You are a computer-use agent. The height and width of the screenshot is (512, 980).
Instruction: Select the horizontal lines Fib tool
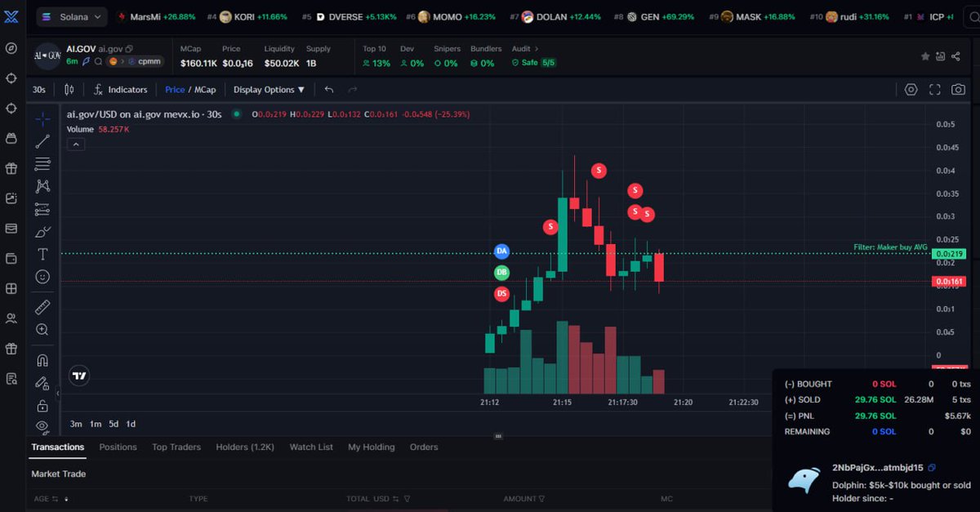(42, 164)
